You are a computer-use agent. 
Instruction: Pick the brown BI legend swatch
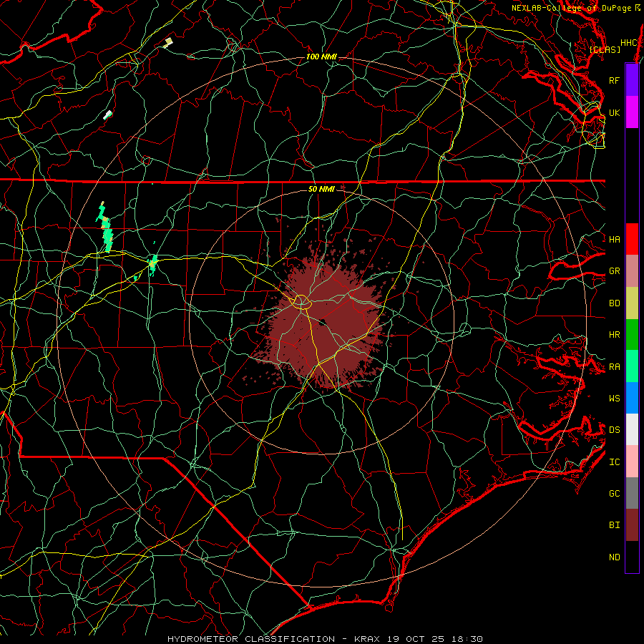coord(632,525)
